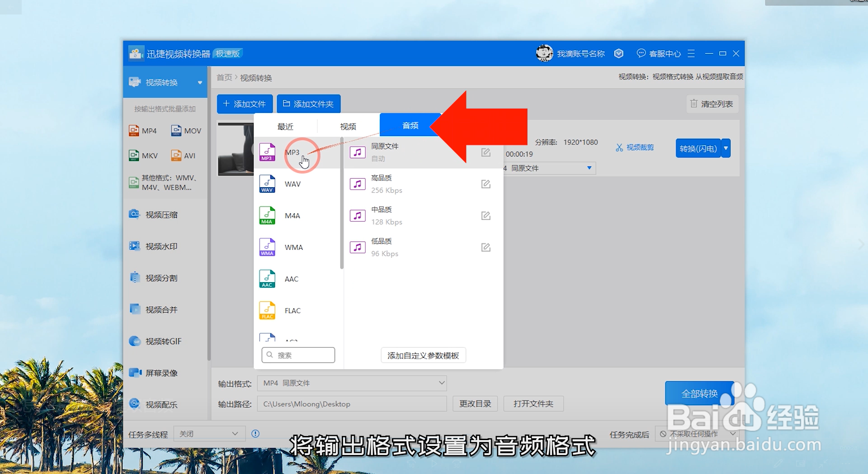
Task: Switch to the 视频 tab
Action: coord(348,126)
